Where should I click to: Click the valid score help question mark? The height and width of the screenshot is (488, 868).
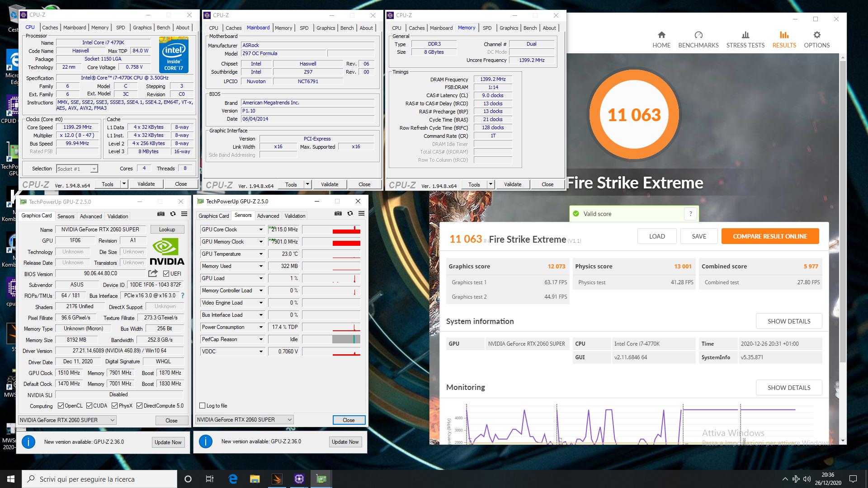(690, 214)
